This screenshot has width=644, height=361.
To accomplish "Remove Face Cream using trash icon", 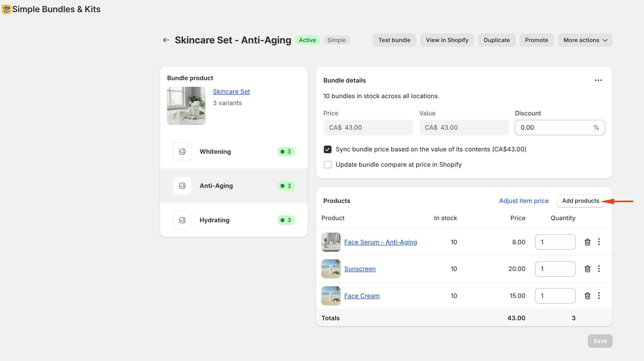I will click(x=587, y=296).
